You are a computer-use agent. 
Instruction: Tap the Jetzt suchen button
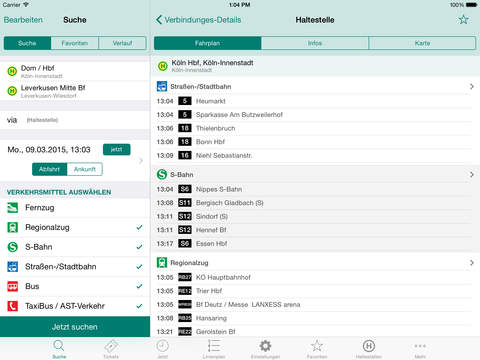(75, 327)
